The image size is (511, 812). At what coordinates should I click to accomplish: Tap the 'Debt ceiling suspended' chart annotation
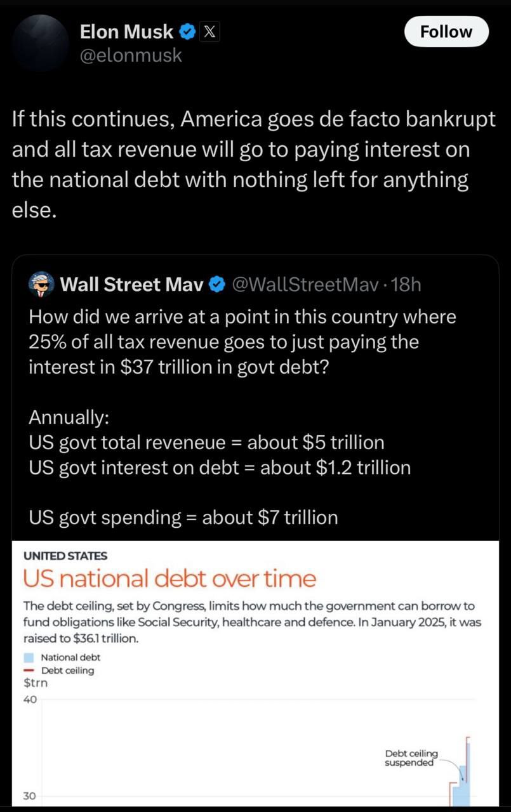pos(411,758)
